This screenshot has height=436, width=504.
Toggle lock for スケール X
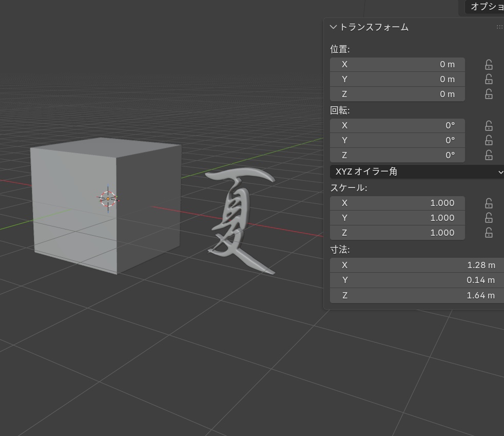(x=489, y=203)
